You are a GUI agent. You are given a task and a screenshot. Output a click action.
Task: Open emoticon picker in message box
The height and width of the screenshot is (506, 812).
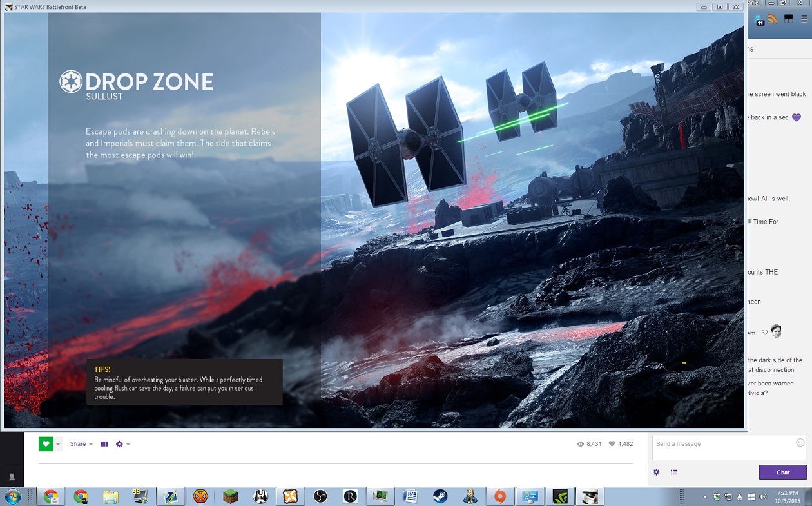(800, 443)
